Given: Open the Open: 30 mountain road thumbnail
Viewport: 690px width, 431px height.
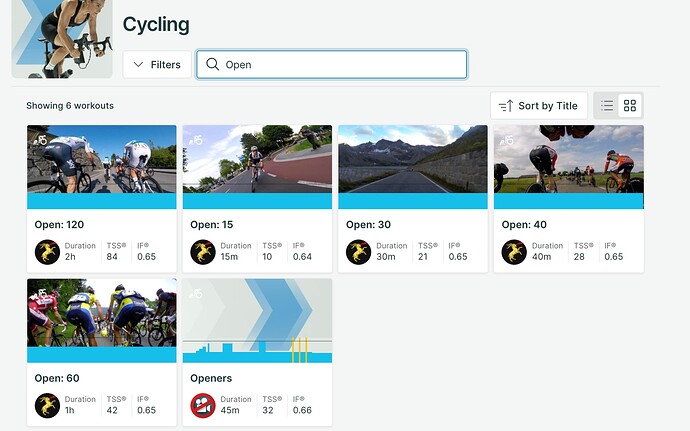Looking at the screenshot, I should tap(412, 166).
